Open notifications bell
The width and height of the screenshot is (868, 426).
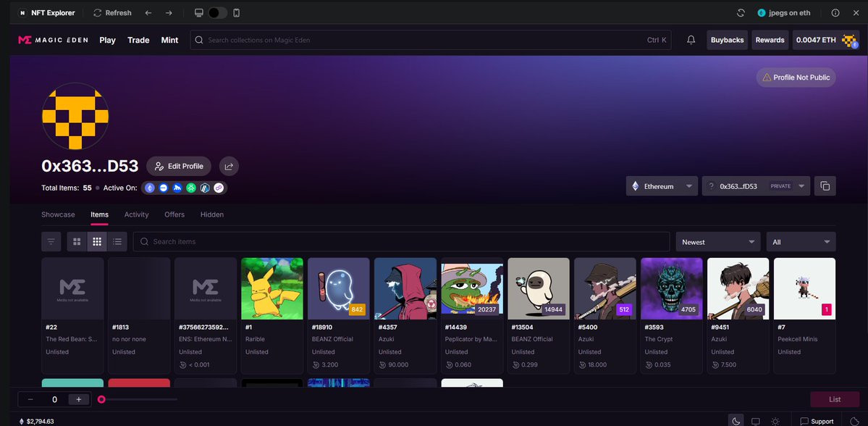(691, 40)
